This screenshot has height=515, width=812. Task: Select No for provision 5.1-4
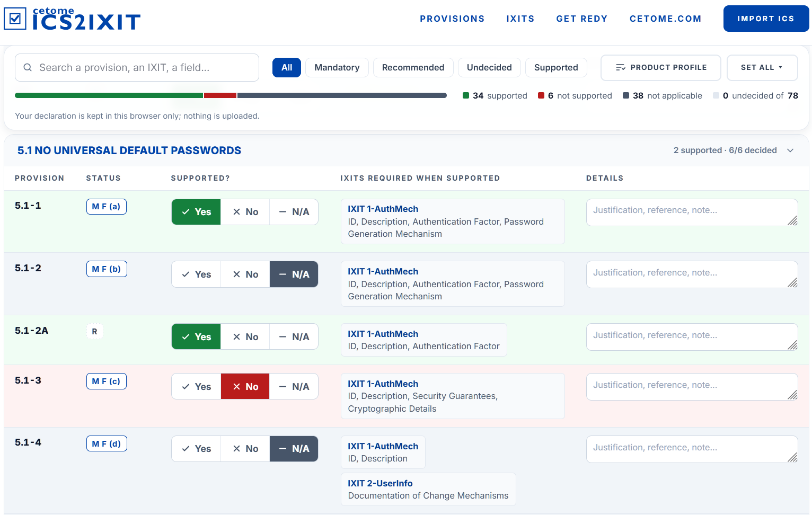tap(245, 449)
